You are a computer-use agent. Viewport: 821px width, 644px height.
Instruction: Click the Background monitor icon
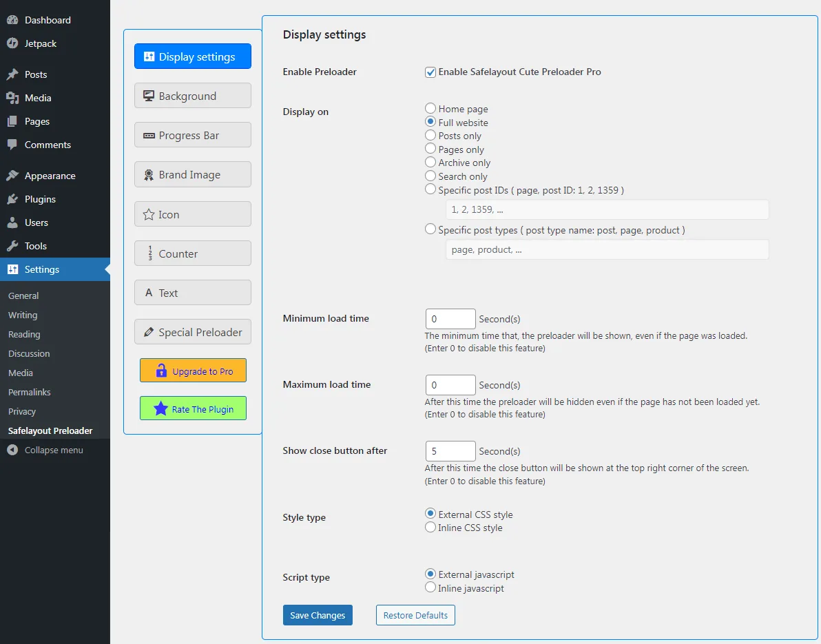(x=149, y=96)
